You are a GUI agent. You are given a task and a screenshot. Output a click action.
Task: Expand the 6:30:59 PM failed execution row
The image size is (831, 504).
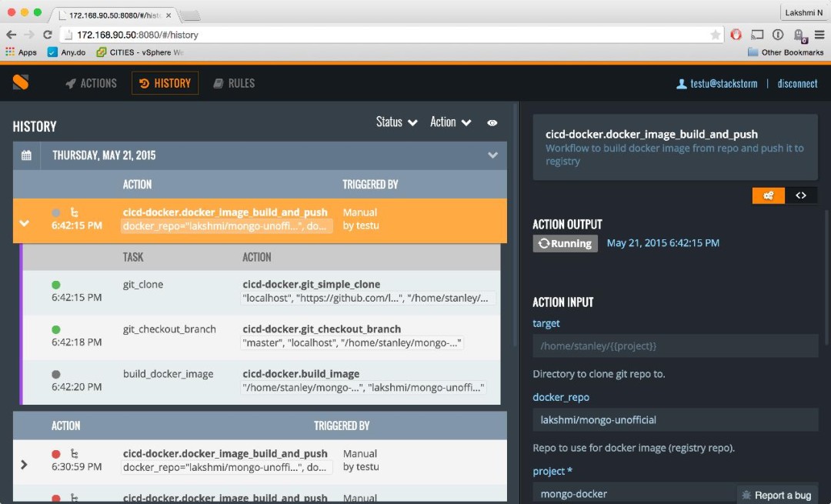pyautogui.click(x=24, y=465)
